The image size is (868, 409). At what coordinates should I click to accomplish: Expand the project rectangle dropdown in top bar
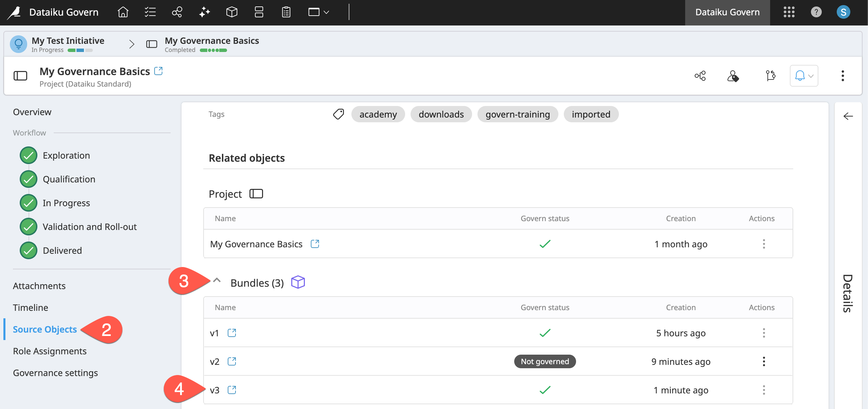click(x=318, y=12)
